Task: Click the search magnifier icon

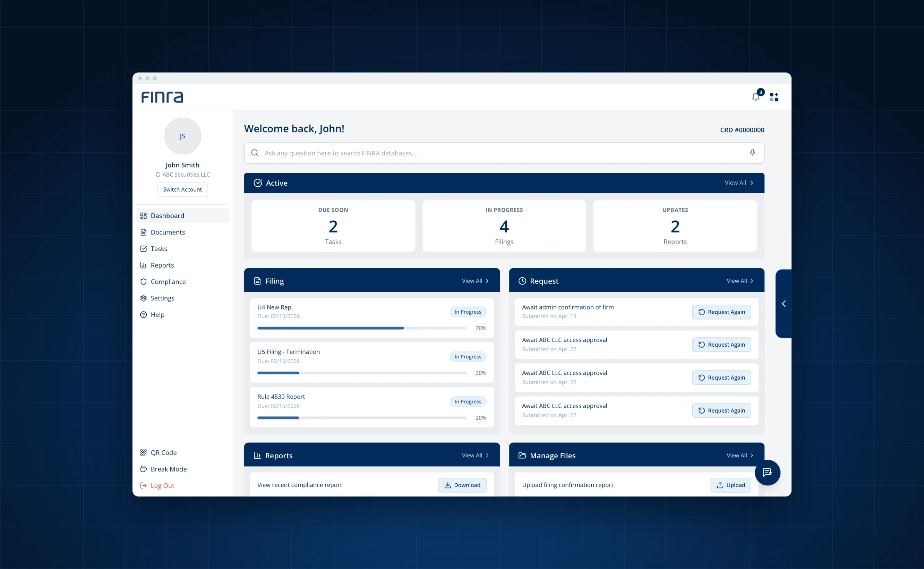Action: tap(255, 153)
